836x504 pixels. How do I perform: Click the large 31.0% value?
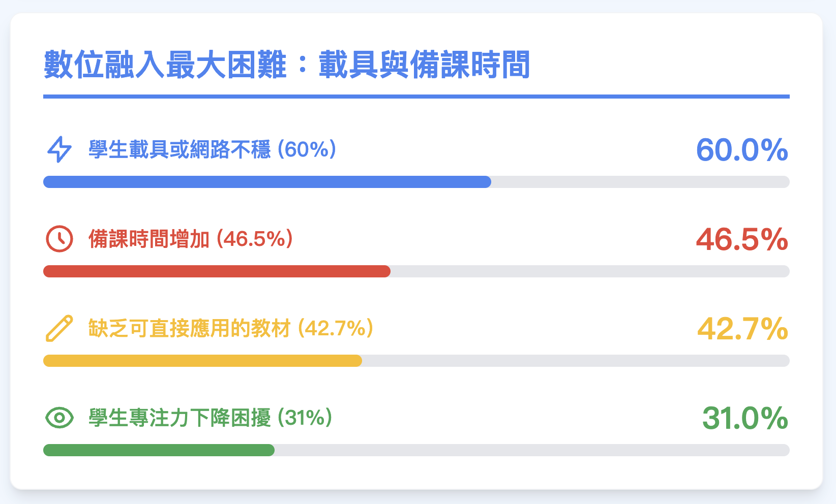[x=745, y=418]
